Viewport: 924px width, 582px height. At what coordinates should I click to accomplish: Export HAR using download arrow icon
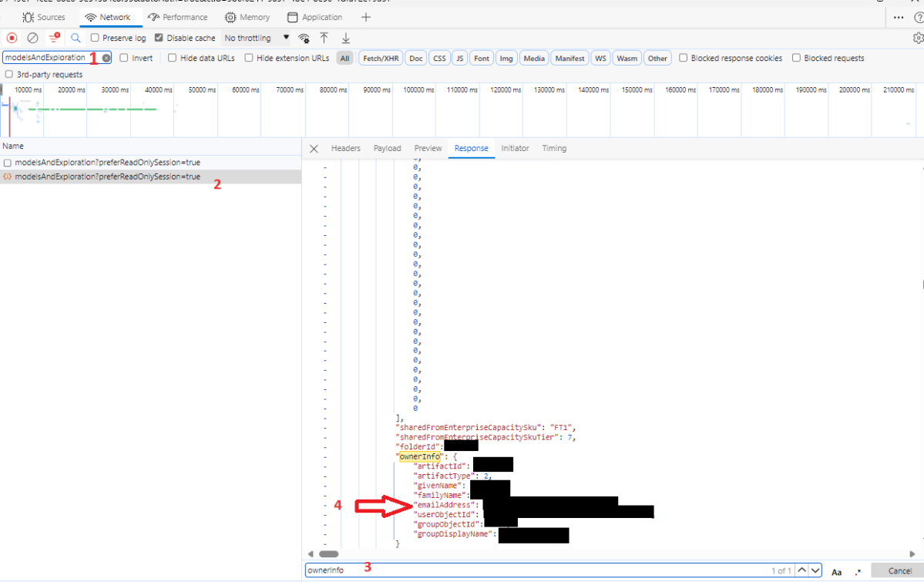click(345, 37)
